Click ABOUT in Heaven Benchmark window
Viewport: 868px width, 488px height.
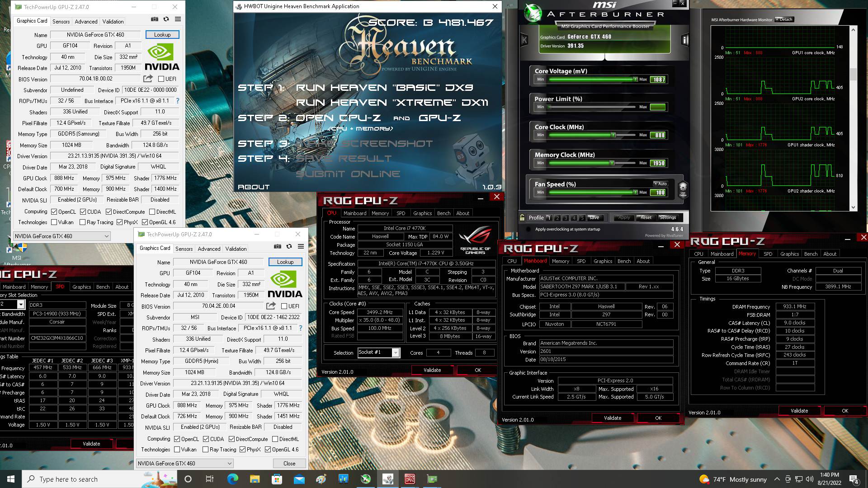[254, 187]
